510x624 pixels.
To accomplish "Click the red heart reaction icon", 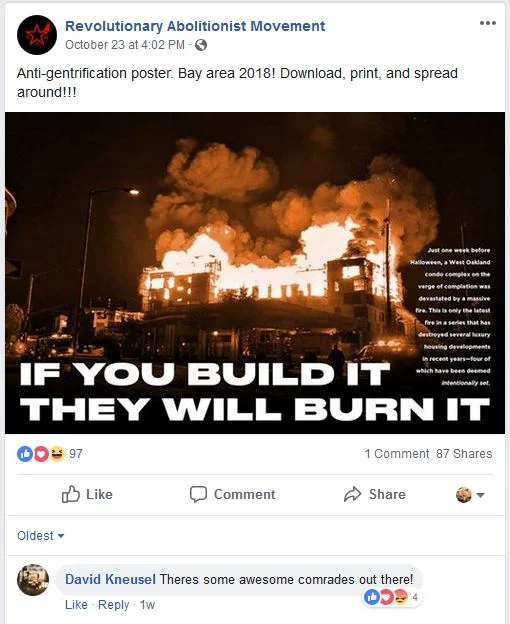I will (x=41, y=454).
